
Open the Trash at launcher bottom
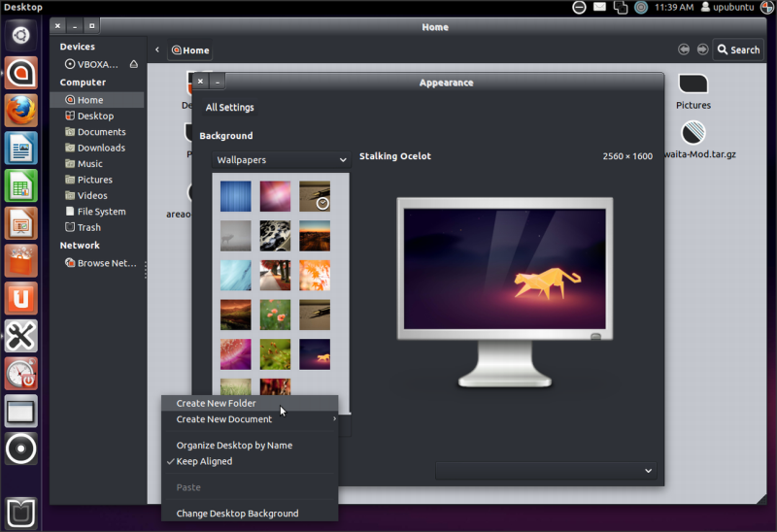click(x=20, y=514)
